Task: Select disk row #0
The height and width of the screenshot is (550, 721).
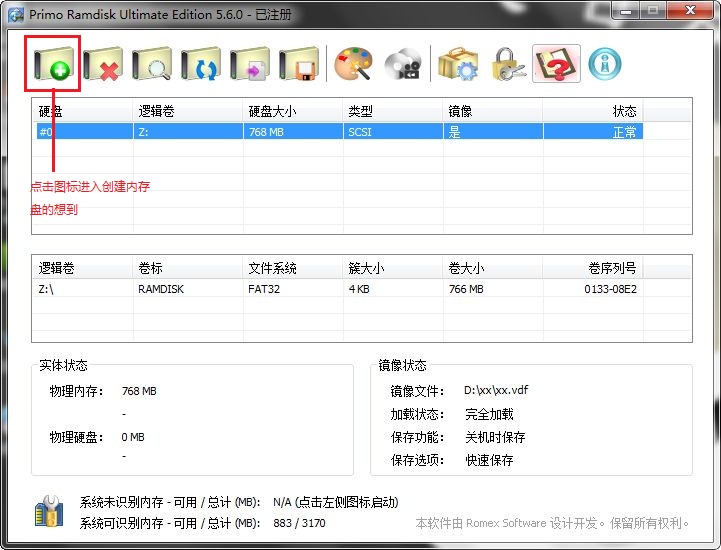Action: tap(338, 132)
